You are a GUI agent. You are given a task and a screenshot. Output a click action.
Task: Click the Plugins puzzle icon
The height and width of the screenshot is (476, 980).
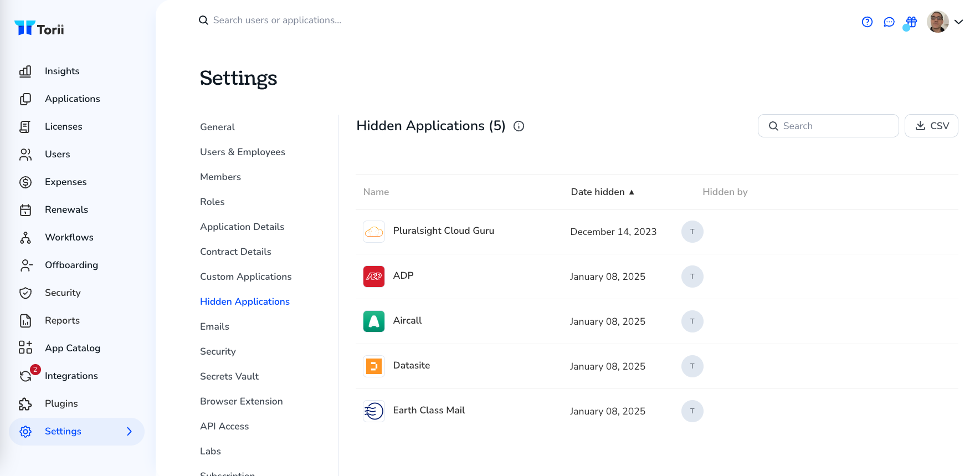pyautogui.click(x=25, y=403)
